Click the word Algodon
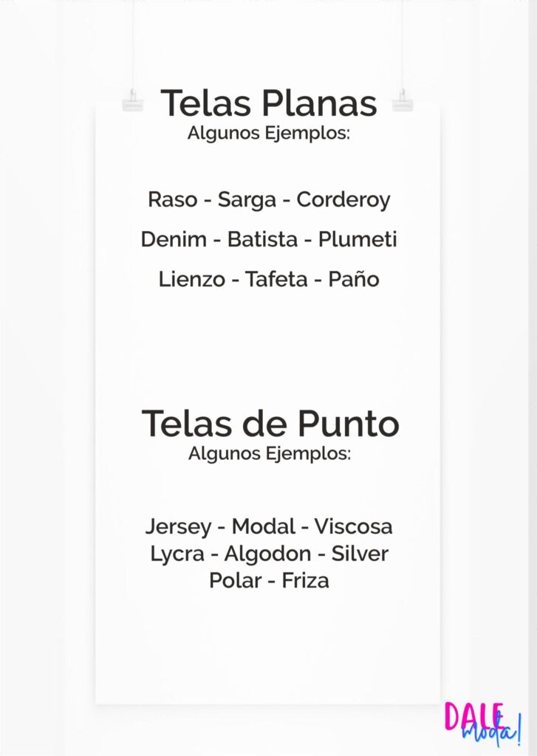The height and width of the screenshot is (756, 537). [x=268, y=554]
